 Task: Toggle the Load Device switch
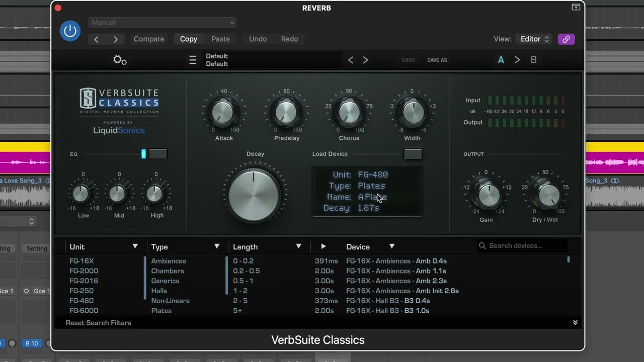pyautogui.click(x=413, y=154)
